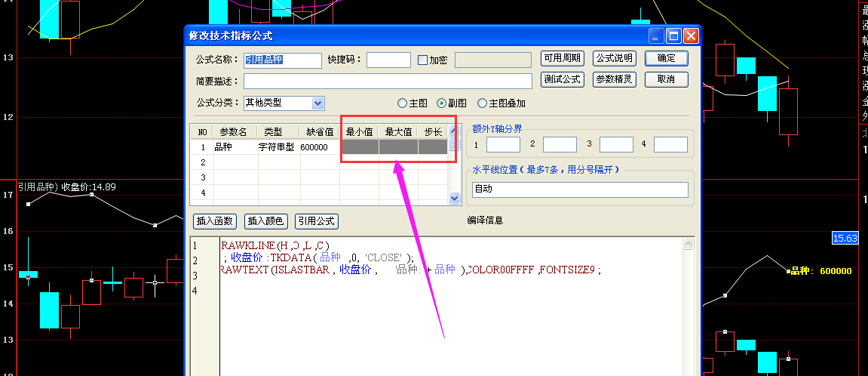Expand the 公式分类 dropdown
The height and width of the screenshot is (376, 868).
[x=317, y=103]
